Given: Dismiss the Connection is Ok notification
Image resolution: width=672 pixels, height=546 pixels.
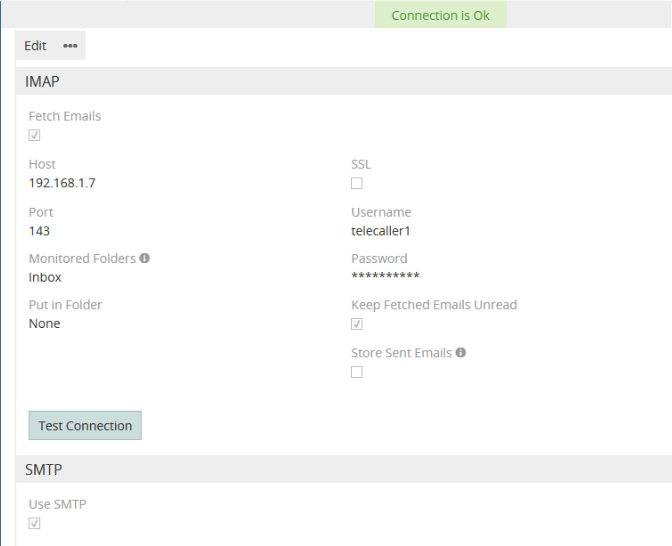Looking at the screenshot, I should coord(441,15).
